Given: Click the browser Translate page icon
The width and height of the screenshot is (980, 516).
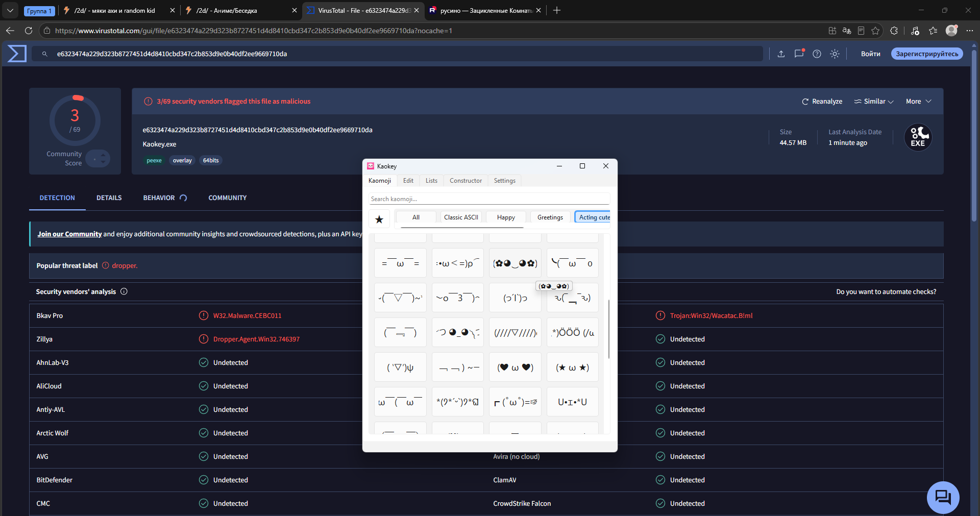Looking at the screenshot, I should point(847,31).
